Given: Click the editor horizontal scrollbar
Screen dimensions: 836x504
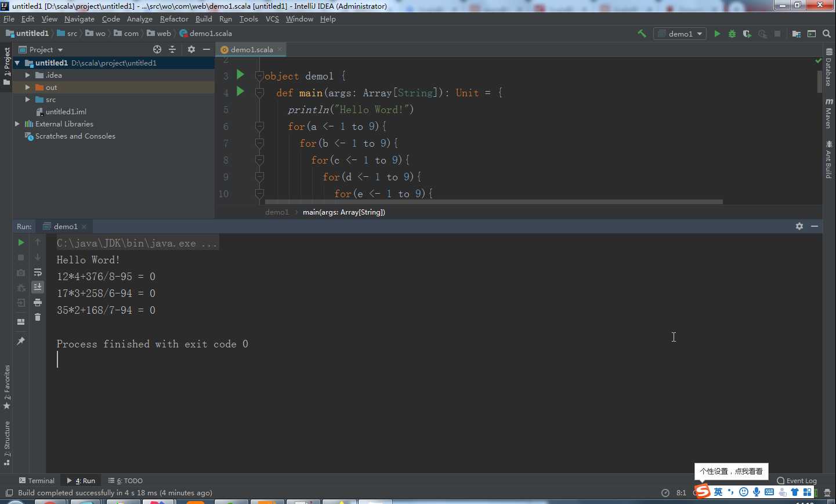Looking at the screenshot, I should 494,202.
